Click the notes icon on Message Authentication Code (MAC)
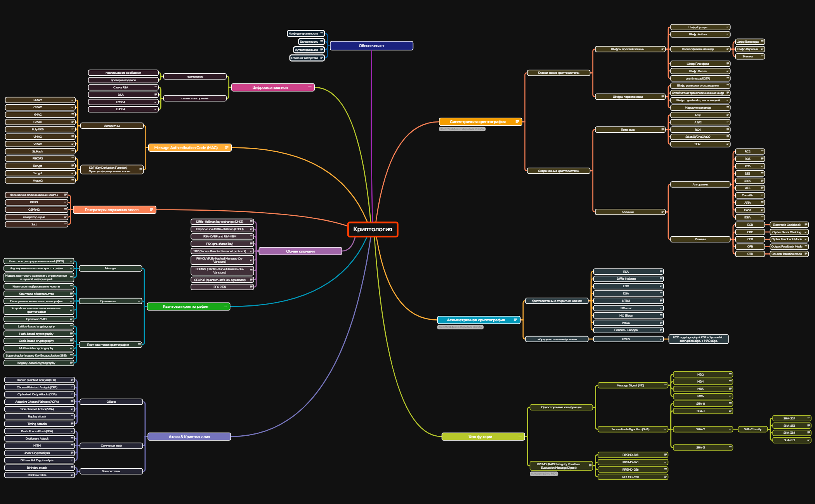This screenshot has width=815, height=504. (227, 147)
